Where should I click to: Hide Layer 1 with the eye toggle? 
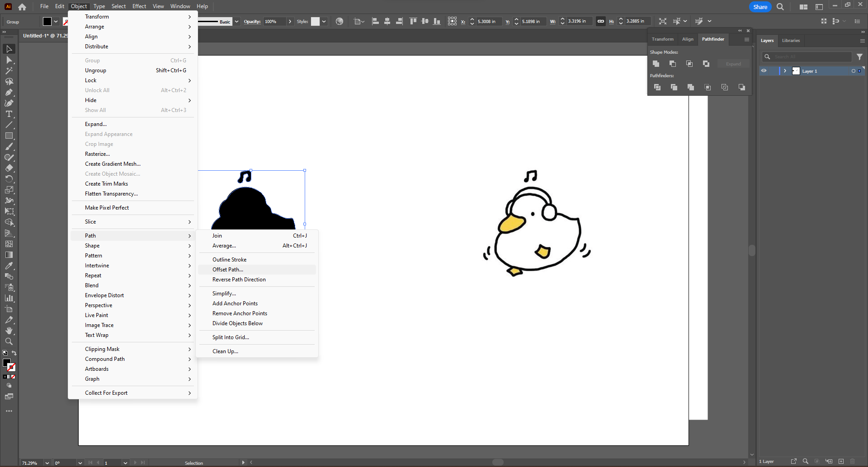click(764, 71)
